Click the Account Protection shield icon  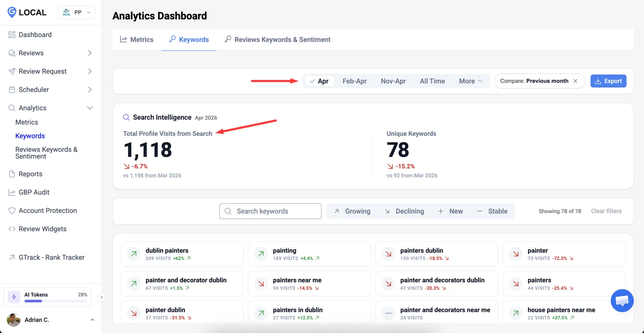12,211
